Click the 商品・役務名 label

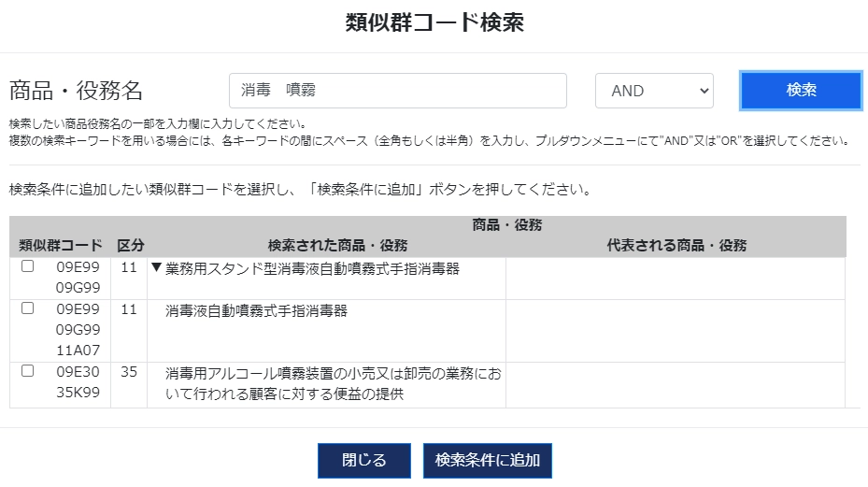coord(76,91)
